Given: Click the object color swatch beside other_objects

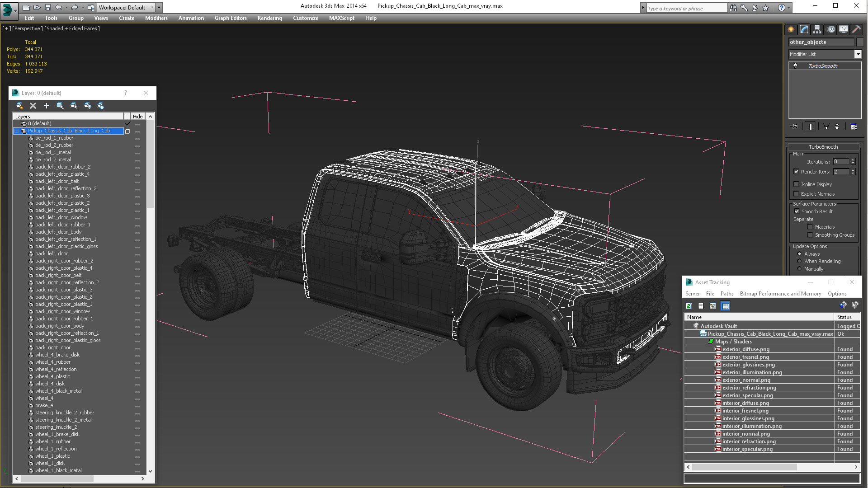Looking at the screenshot, I should click(x=859, y=42).
